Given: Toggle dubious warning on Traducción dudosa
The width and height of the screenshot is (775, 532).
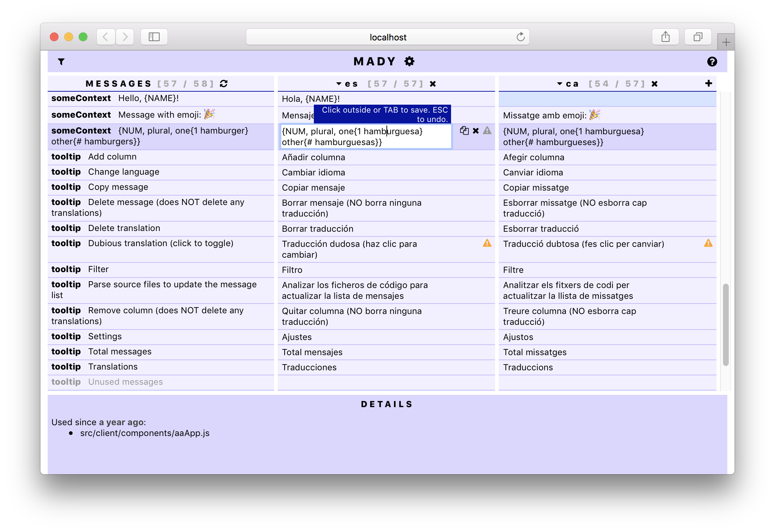Looking at the screenshot, I should click(487, 243).
